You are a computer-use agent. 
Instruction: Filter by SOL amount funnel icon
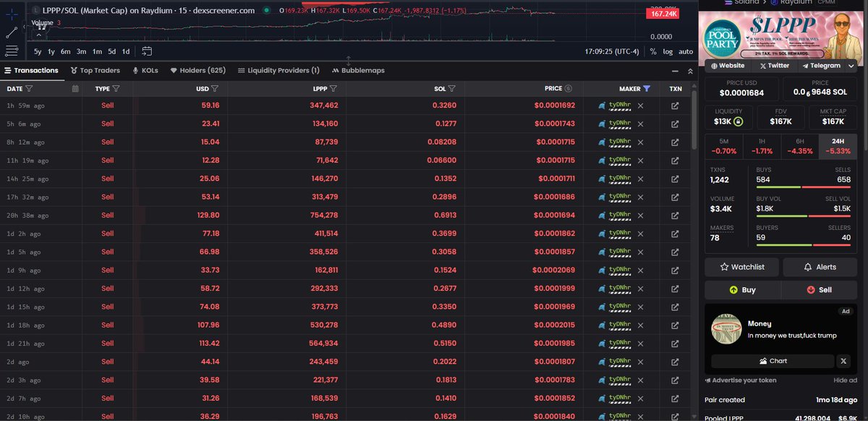(452, 89)
